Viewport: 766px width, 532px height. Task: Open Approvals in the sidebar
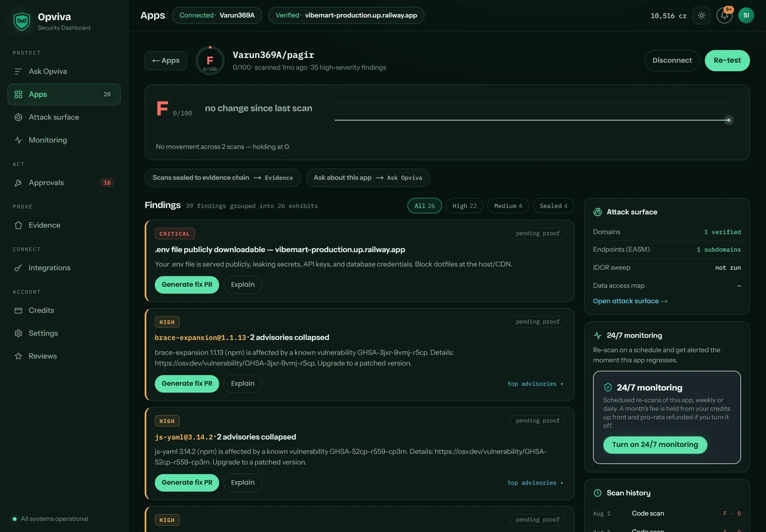[x=64, y=183]
